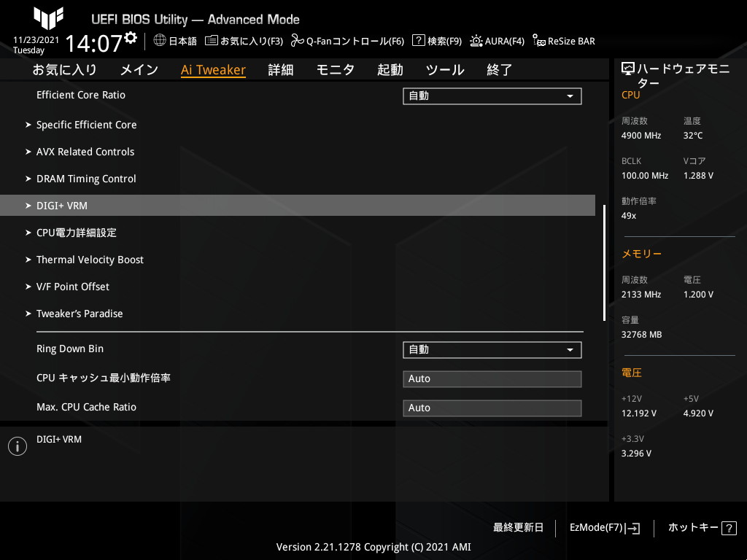Click the TUF logo at top left
747x560 pixels.
pyautogui.click(x=48, y=18)
